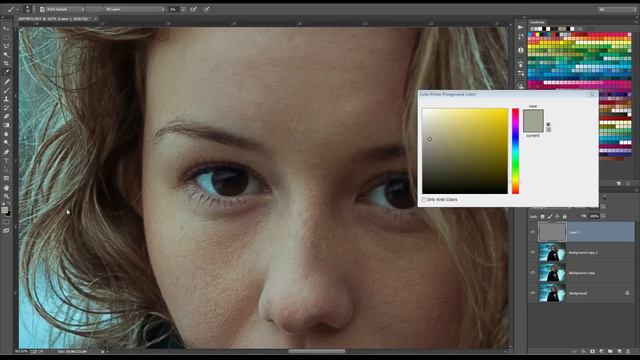Select the Brush tool in toolbox

click(x=6, y=90)
